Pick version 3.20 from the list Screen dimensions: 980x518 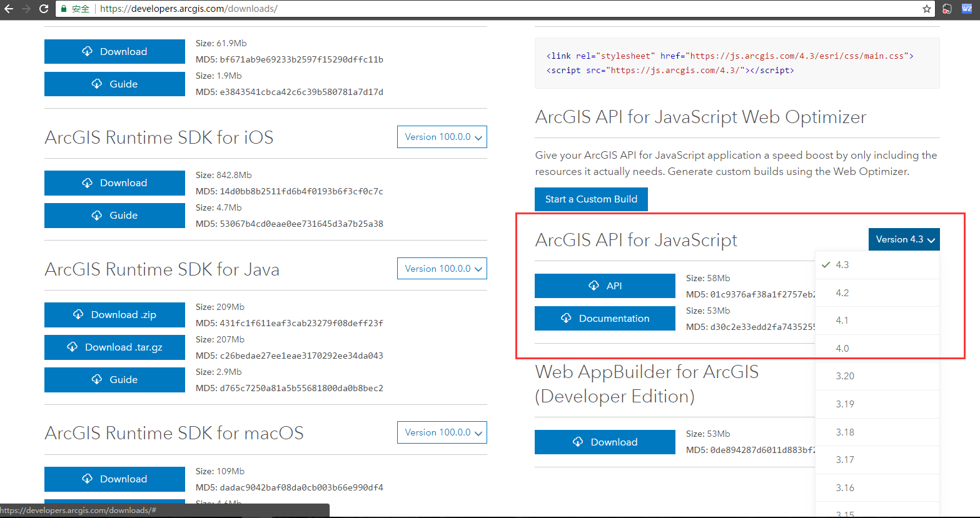877,376
